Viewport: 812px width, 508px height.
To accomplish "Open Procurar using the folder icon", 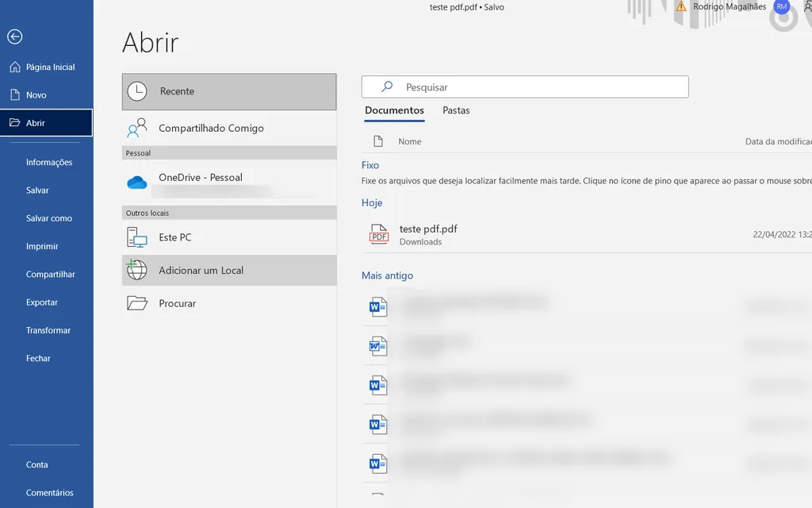I will pyautogui.click(x=137, y=302).
